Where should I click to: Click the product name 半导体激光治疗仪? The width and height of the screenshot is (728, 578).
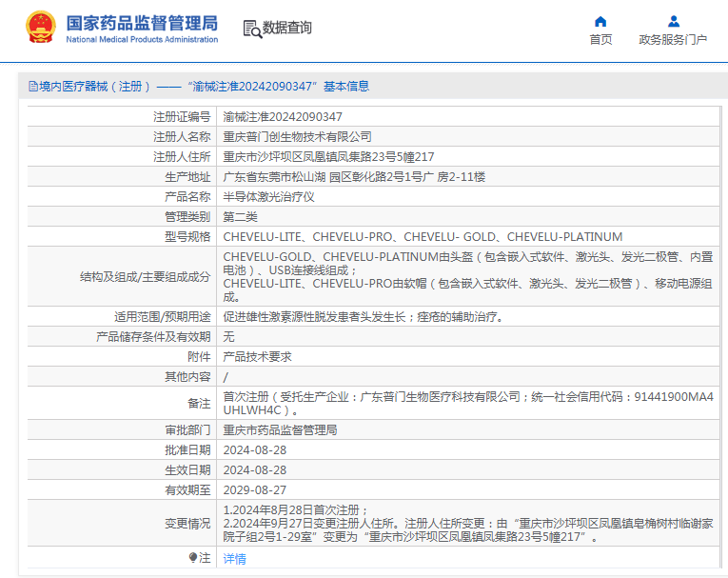[268, 196]
